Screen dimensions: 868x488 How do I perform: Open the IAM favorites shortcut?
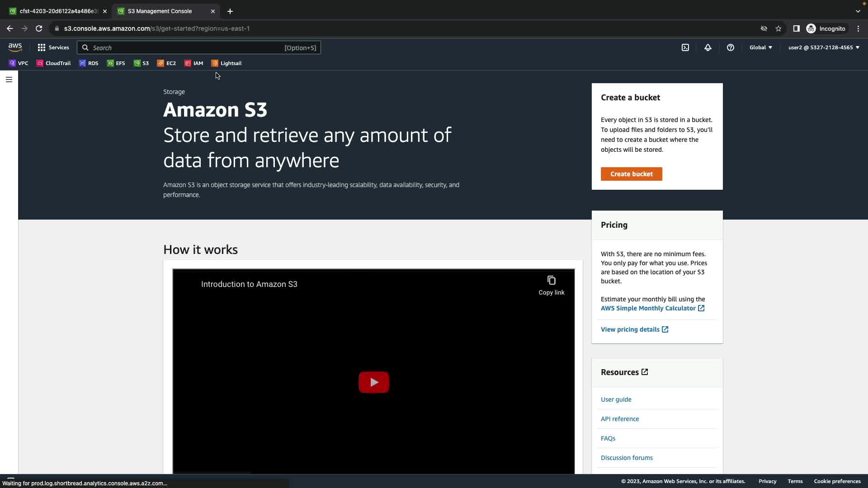pyautogui.click(x=194, y=63)
